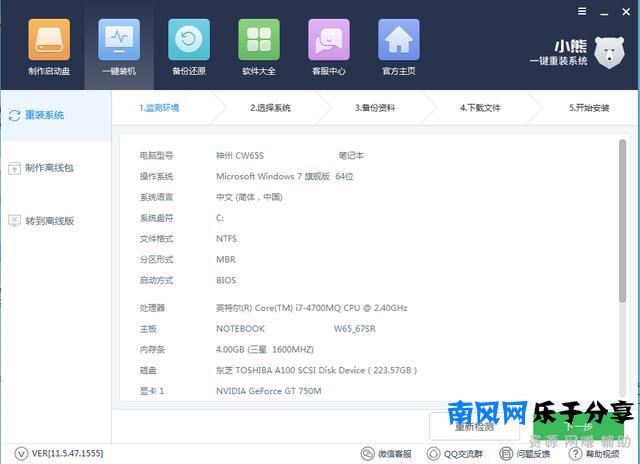
Task: Click the 处理器 label
Action: click(152, 308)
